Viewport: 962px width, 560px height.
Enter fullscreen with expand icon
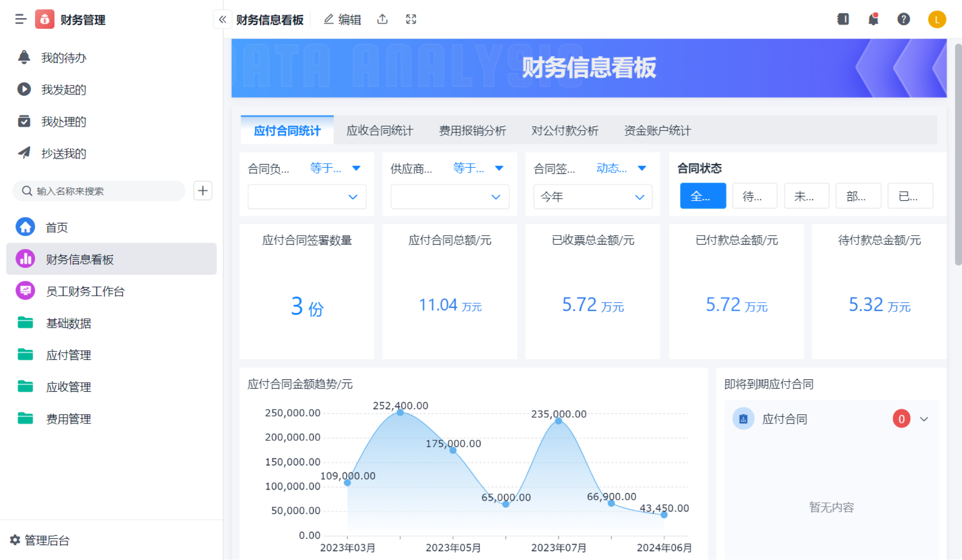(411, 19)
